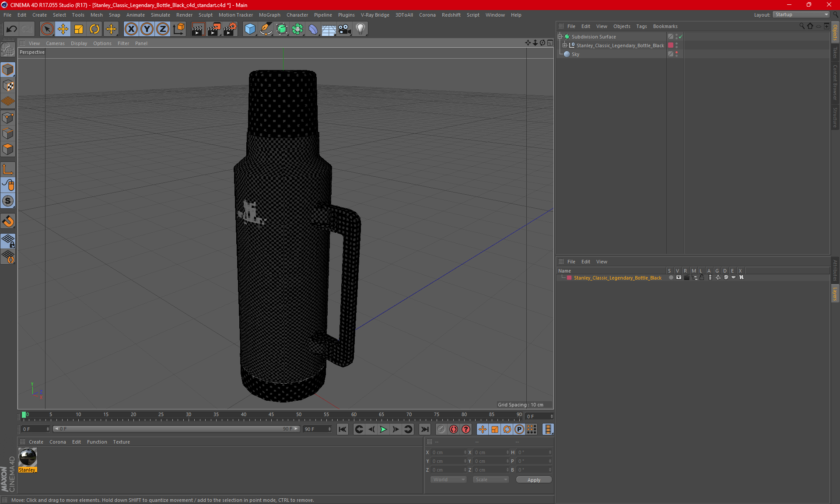Viewport: 840px width, 504px height.
Task: Expand Stanley_Classic_Legendary_Bottle_Black object tree
Action: click(x=565, y=45)
